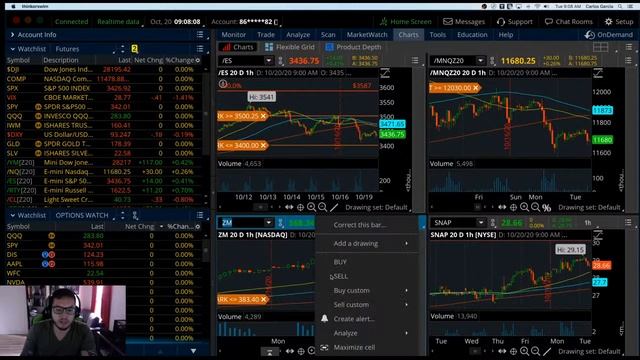Screen dimensions: 640x360
Task: Remove the >= 3500.25 alert on /ES chart
Action: pyautogui.click(x=263, y=116)
